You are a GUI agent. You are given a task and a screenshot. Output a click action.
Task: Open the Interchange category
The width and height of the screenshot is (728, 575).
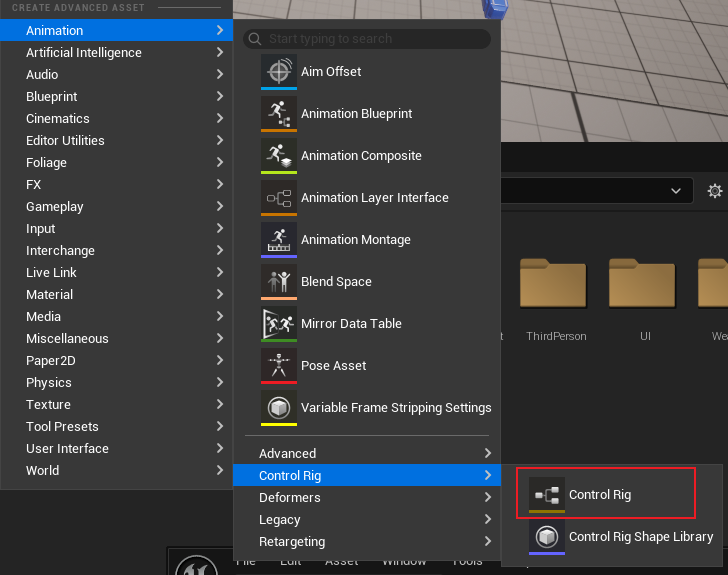point(116,250)
